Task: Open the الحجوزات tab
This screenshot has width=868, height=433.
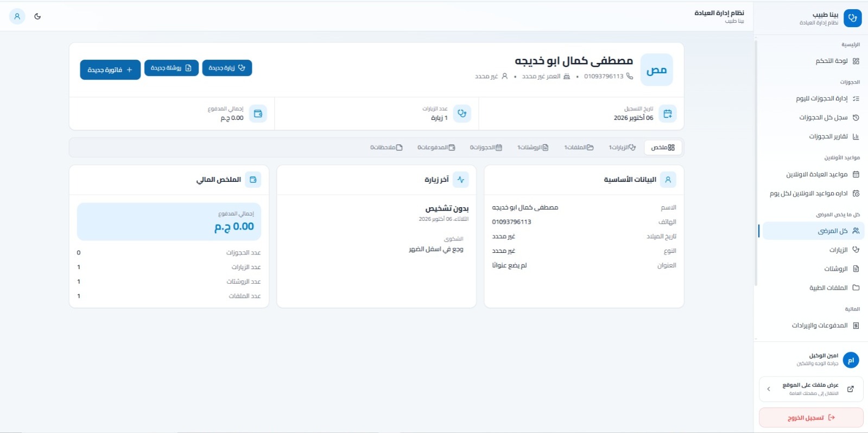Action: pos(486,148)
